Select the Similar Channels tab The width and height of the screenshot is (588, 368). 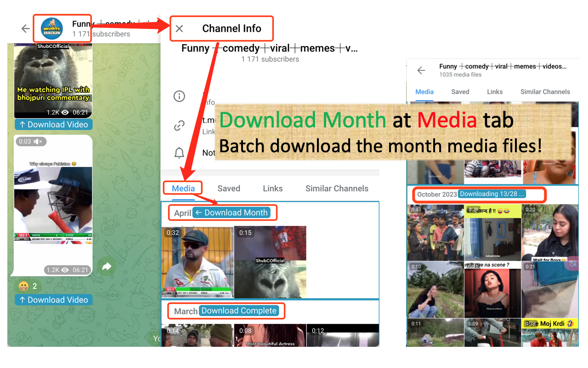tap(337, 188)
